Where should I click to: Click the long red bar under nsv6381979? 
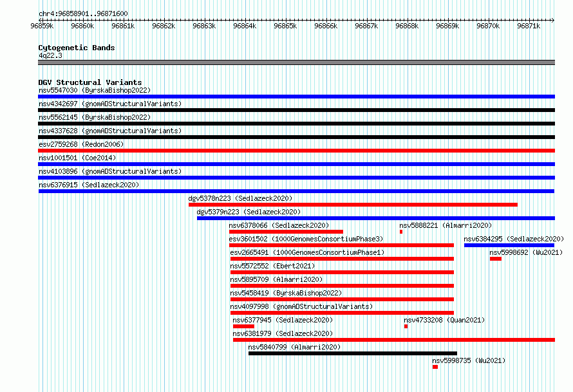pos(394,340)
